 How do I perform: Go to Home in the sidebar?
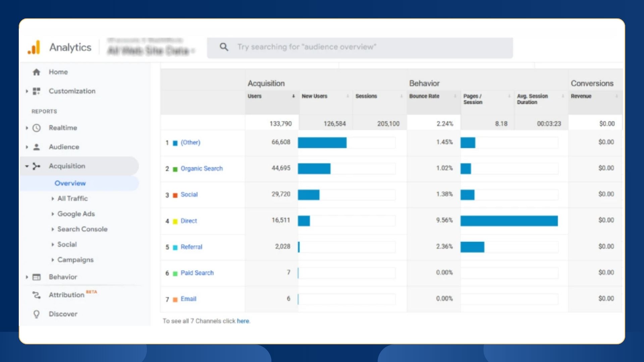[x=58, y=72]
